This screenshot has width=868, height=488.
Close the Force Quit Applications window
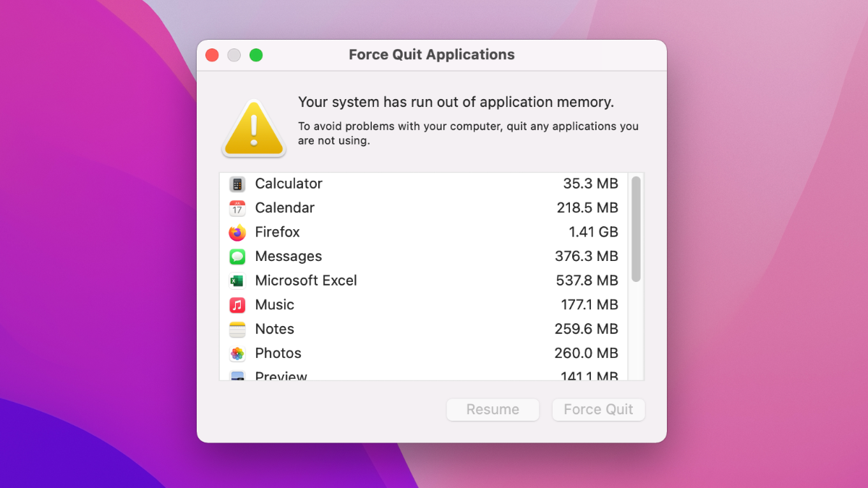212,55
